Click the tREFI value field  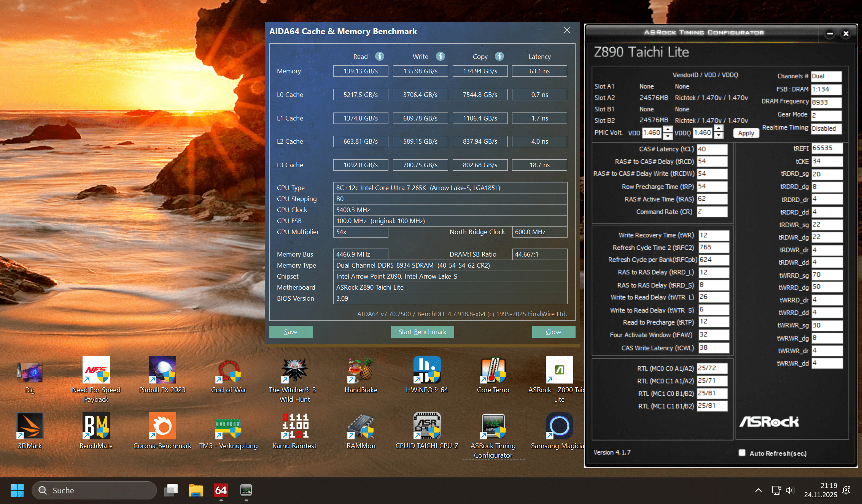coord(827,148)
